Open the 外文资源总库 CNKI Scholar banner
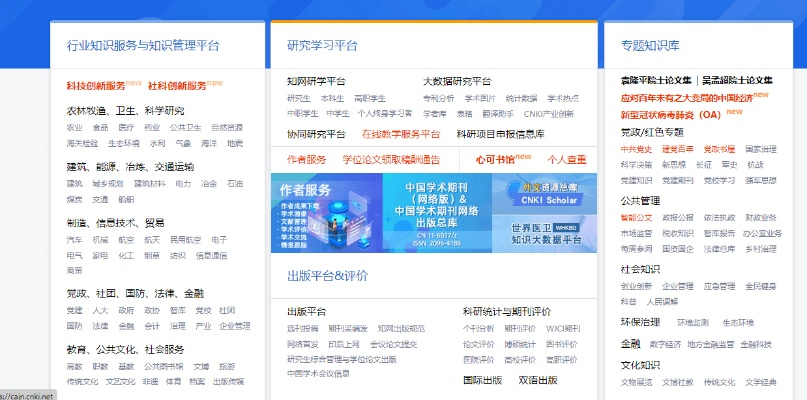 pos(545,193)
